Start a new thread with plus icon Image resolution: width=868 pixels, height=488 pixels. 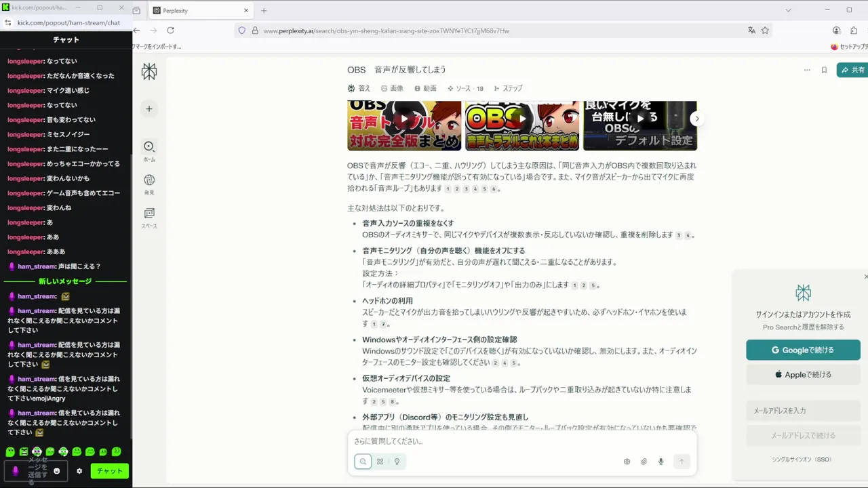click(149, 108)
